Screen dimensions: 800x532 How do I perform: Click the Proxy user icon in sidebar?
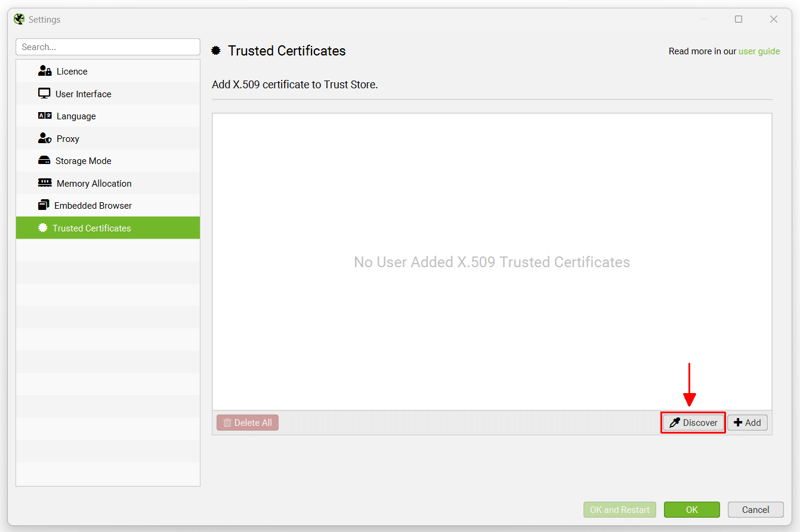[x=45, y=138]
